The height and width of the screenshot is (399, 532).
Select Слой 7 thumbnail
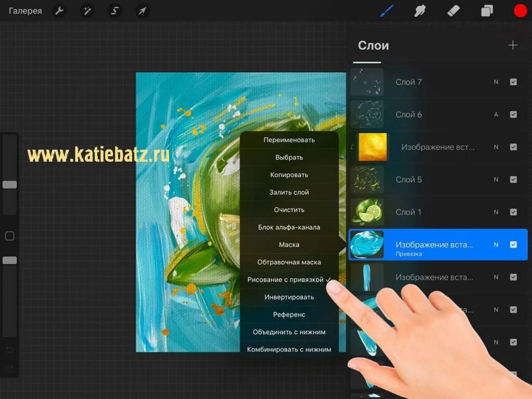(367, 82)
